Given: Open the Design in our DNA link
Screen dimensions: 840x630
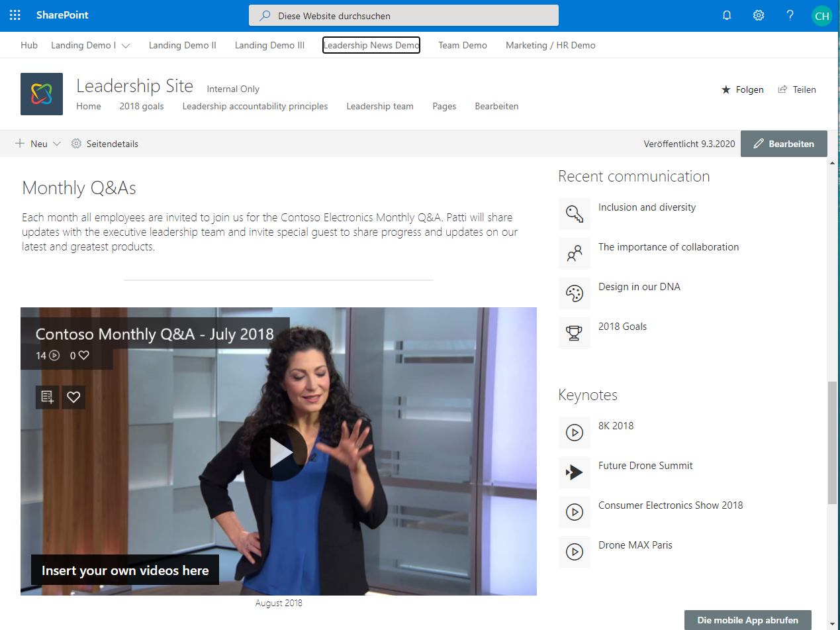Looking at the screenshot, I should click(x=639, y=287).
